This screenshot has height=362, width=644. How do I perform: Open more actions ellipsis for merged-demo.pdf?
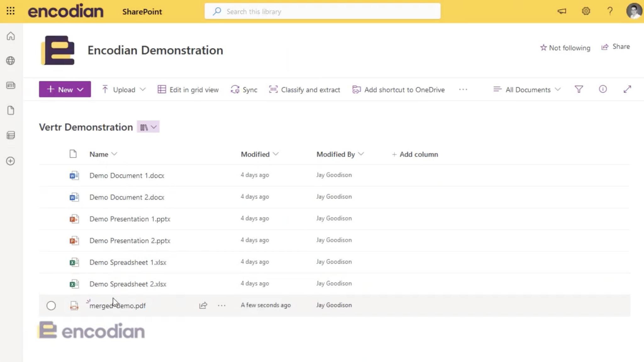point(222,305)
